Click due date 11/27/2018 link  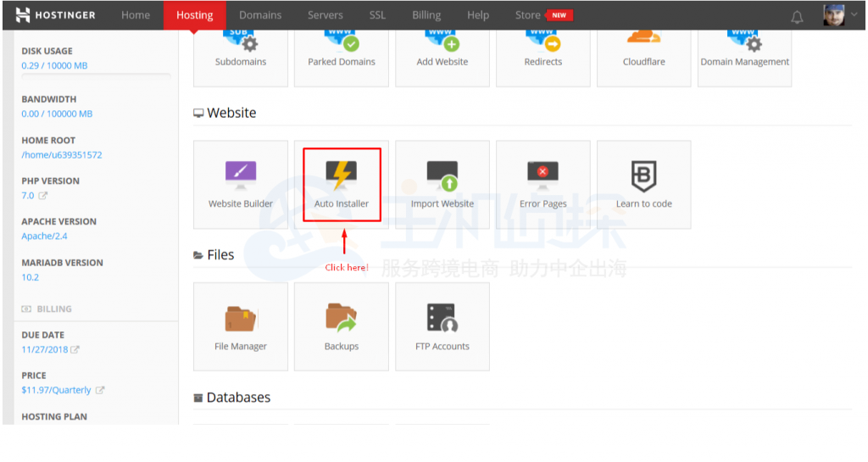click(x=44, y=349)
